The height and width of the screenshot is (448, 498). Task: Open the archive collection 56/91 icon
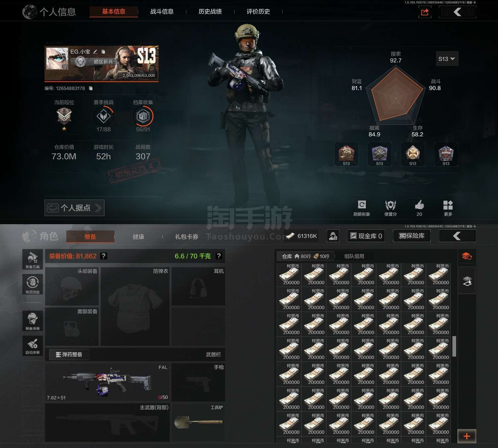point(143,116)
